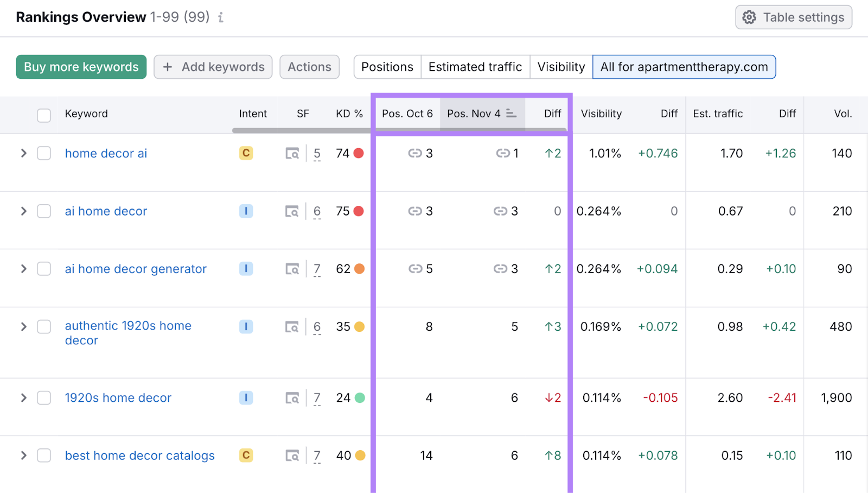Expand the row for ai home decor

(23, 211)
